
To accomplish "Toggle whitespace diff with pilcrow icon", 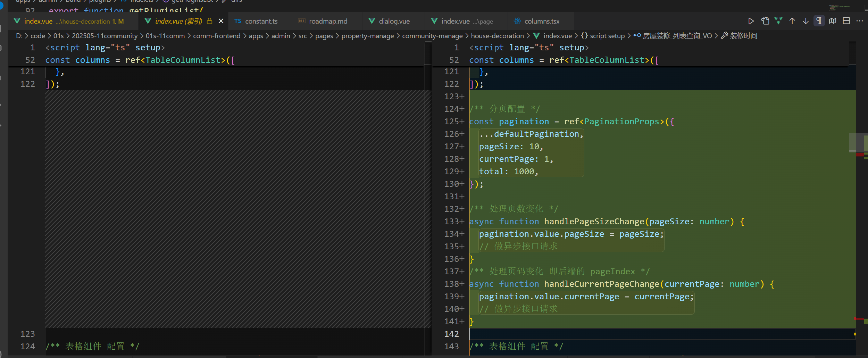I will point(819,21).
